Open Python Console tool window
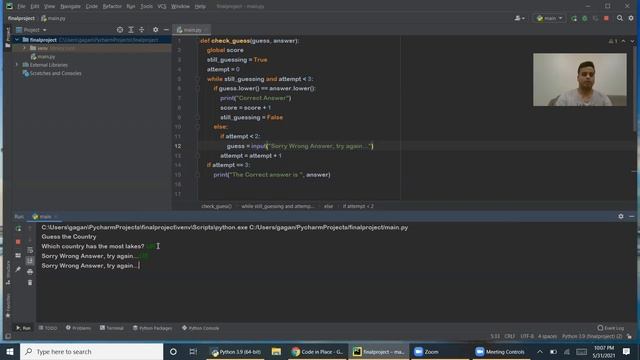Viewport: 640px width, 360px height. point(200,328)
